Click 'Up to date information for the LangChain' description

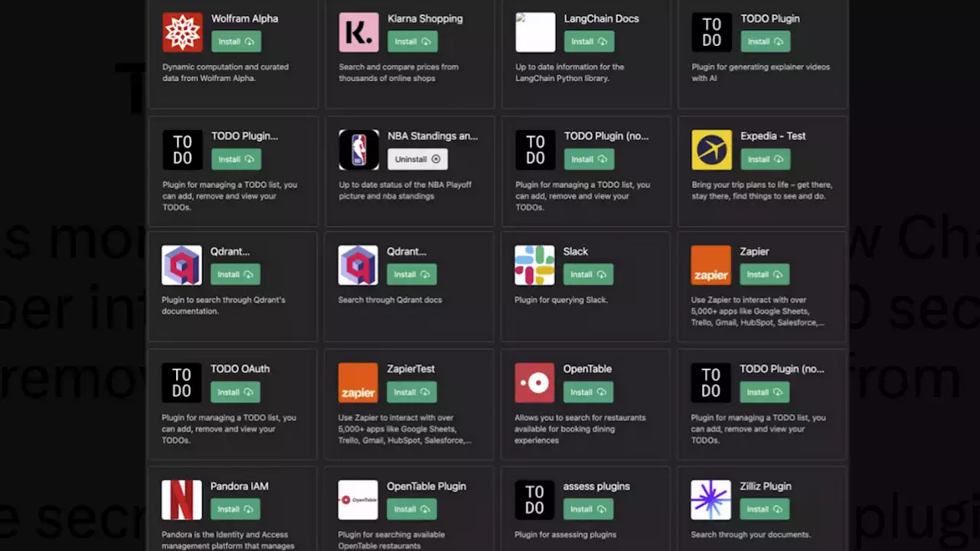click(x=570, y=73)
